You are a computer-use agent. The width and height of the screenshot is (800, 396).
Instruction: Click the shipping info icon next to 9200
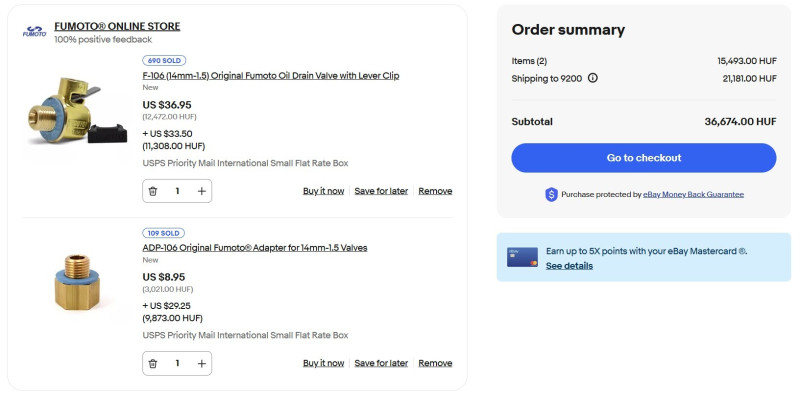click(x=592, y=78)
